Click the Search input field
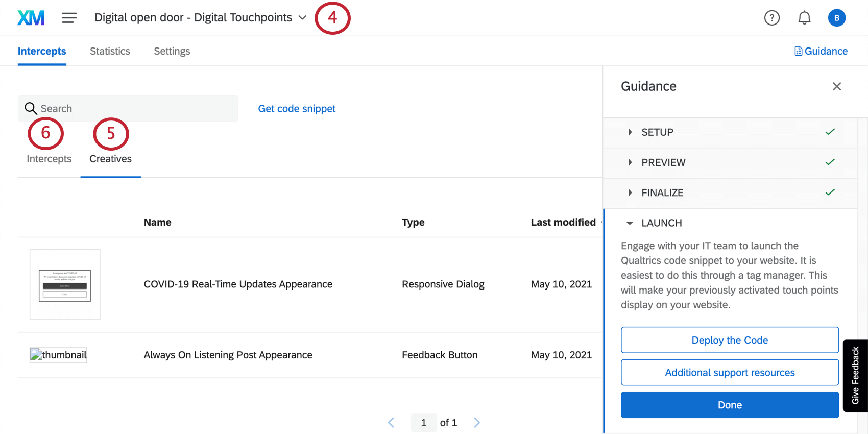This screenshot has width=868, height=434. click(x=133, y=109)
